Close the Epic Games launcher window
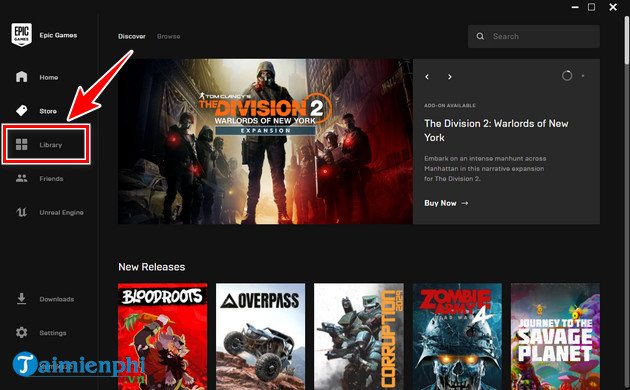 pyautogui.click(x=613, y=7)
